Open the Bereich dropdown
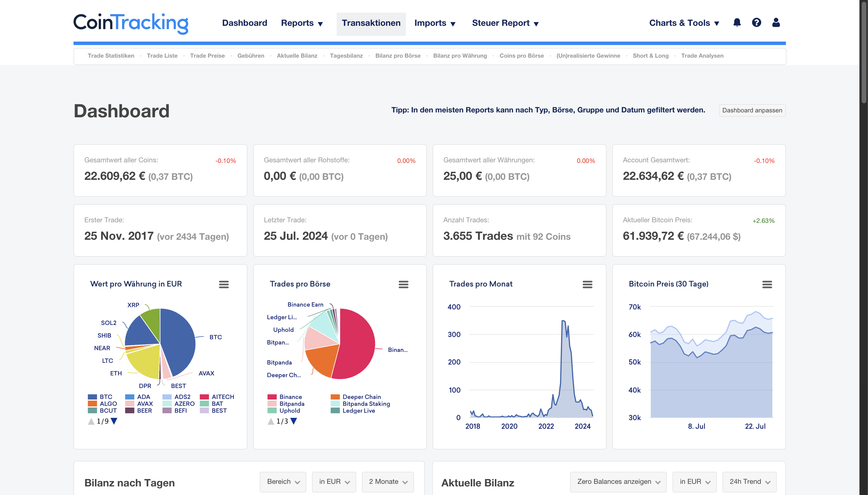868x495 pixels. 283,482
